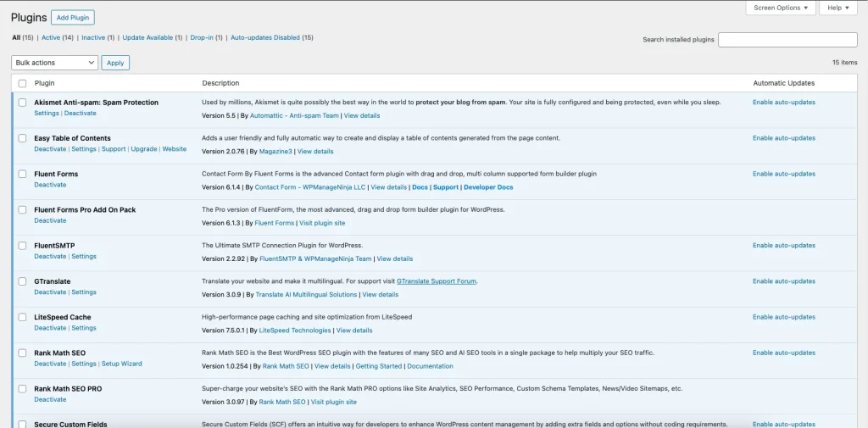Open Fluent Forms Developer Docs link
868x428 pixels.
[488, 187]
